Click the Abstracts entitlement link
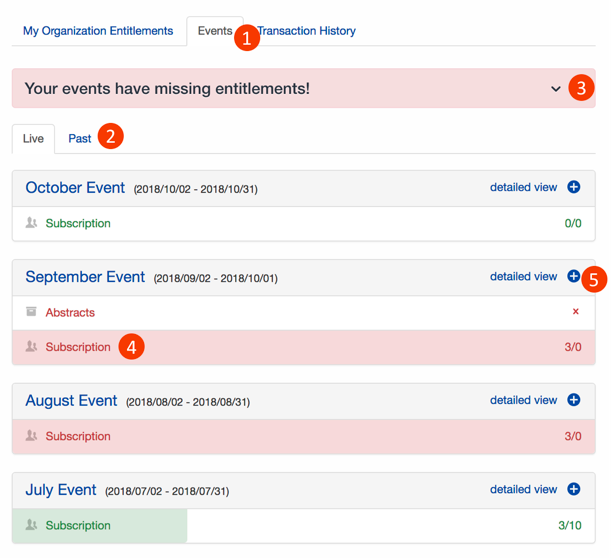Viewport: 612px width, 558px height. tap(70, 312)
